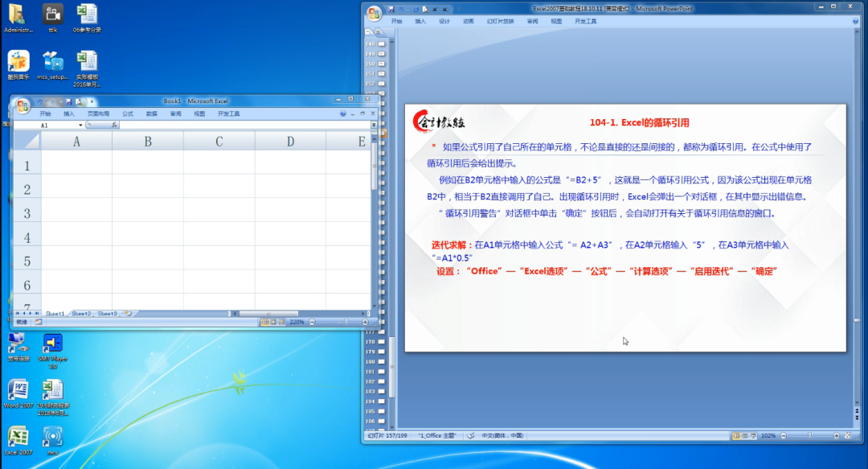Viewport: 868px width, 469px height.
Task: Open the 动画 tab in PowerPoint
Action: point(469,21)
